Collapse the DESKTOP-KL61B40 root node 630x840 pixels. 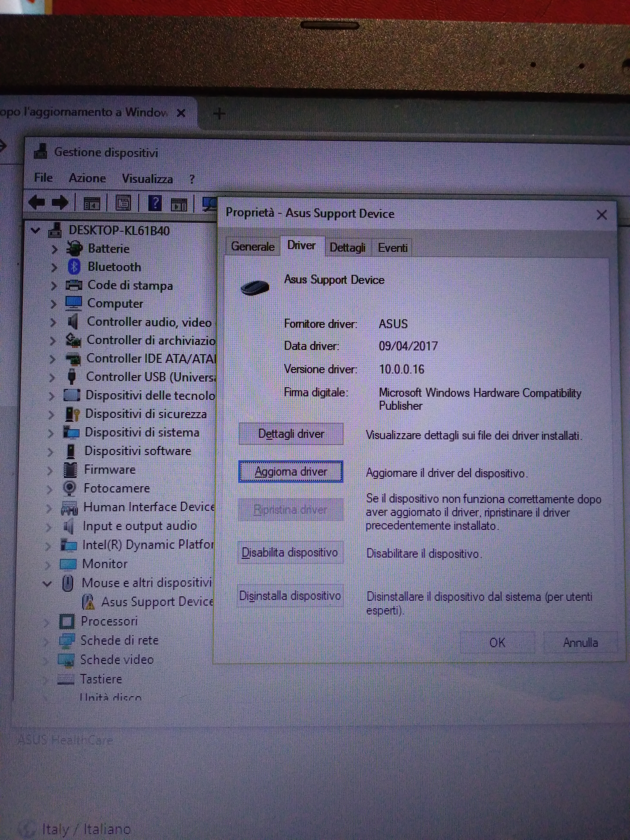pyautogui.click(x=35, y=230)
